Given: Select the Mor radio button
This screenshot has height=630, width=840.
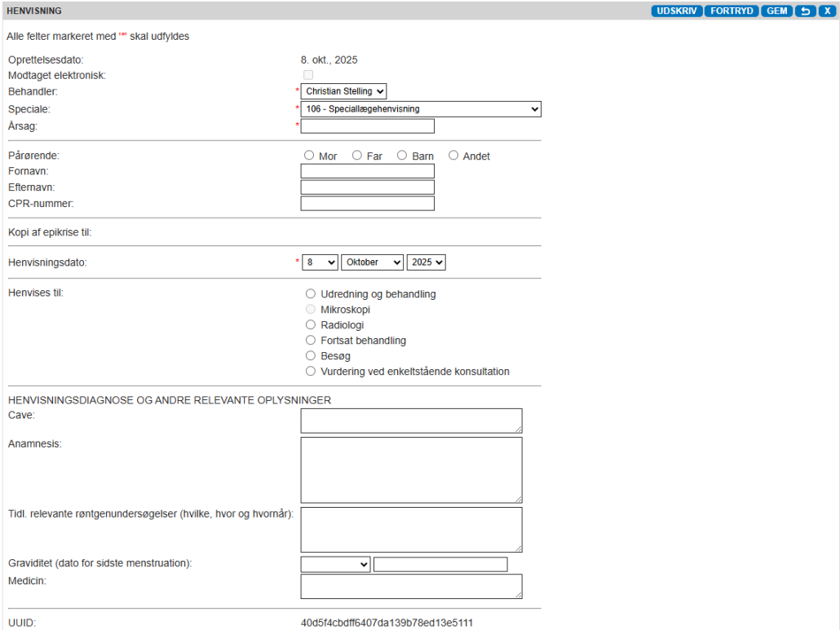Looking at the screenshot, I should [x=308, y=156].
